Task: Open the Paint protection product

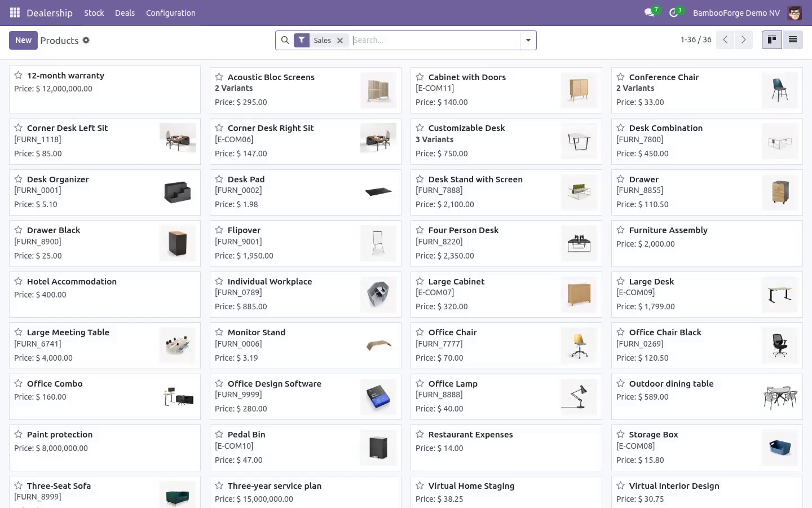Action: click(105, 448)
